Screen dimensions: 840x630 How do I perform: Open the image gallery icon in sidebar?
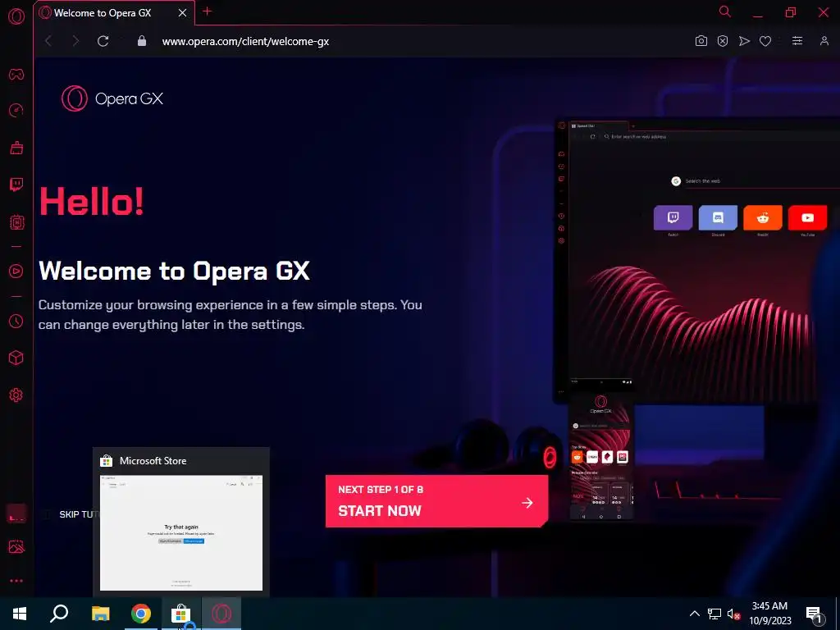(16, 546)
